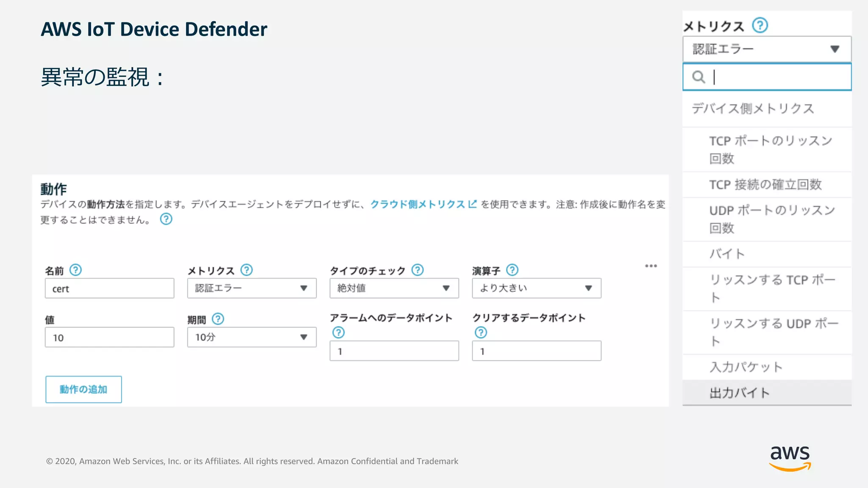
Task: Click help icon beside 演算子 label
Action: tap(512, 270)
